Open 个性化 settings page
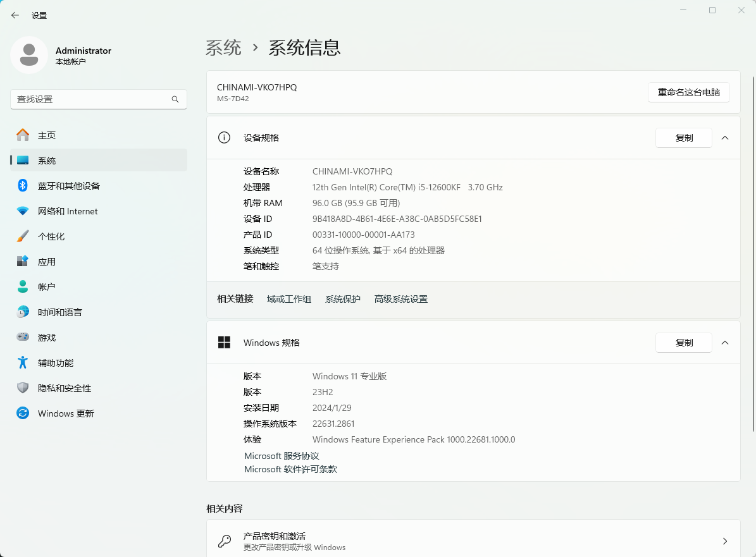This screenshot has width=756, height=557. tap(99, 236)
